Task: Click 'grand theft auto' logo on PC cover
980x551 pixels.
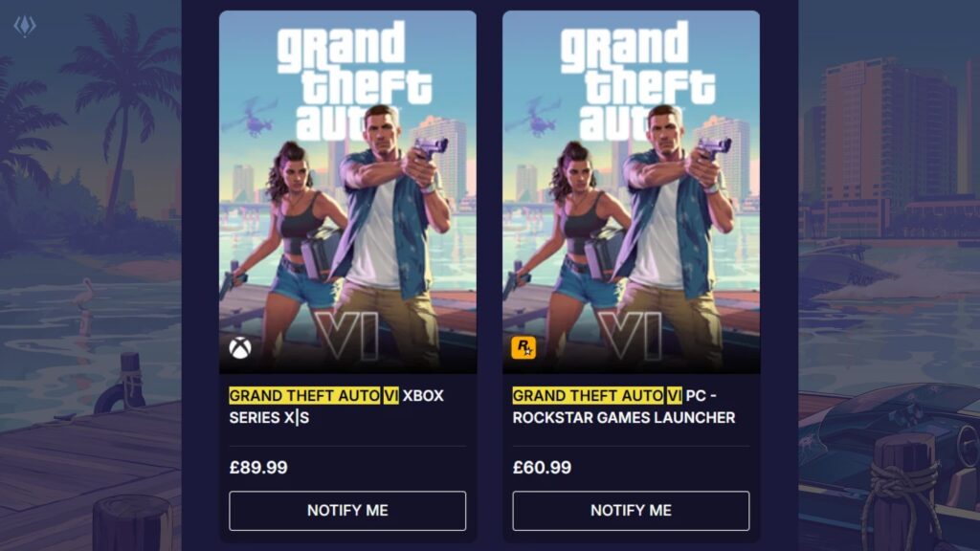Action: coord(636,80)
